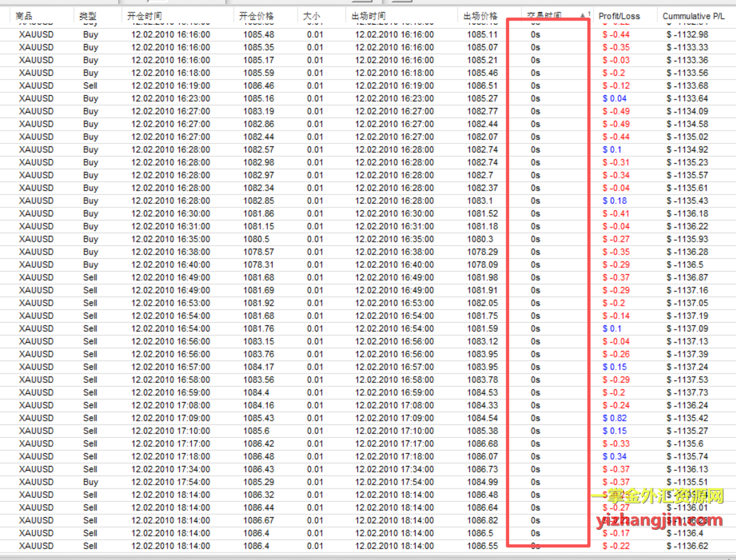Select the $ -1132.98 cumulative value
736x560 pixels.
point(687,35)
